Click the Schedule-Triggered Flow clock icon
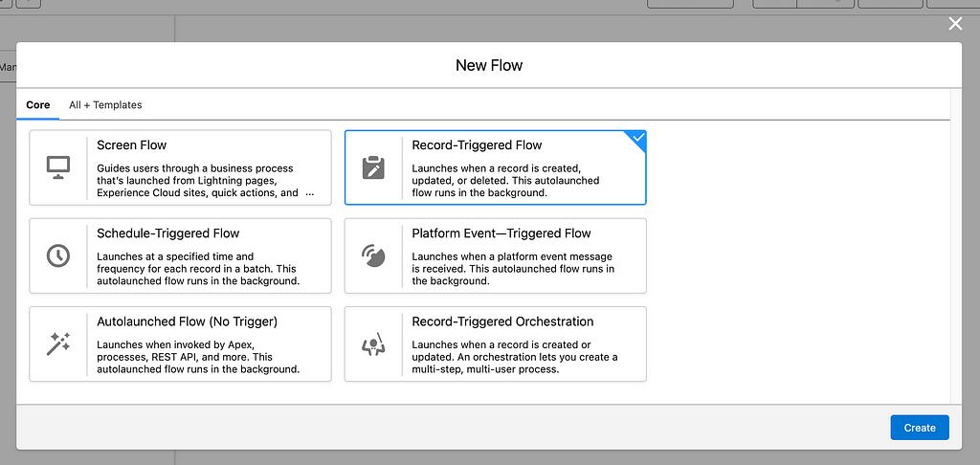The height and width of the screenshot is (465, 980). pos(58,255)
